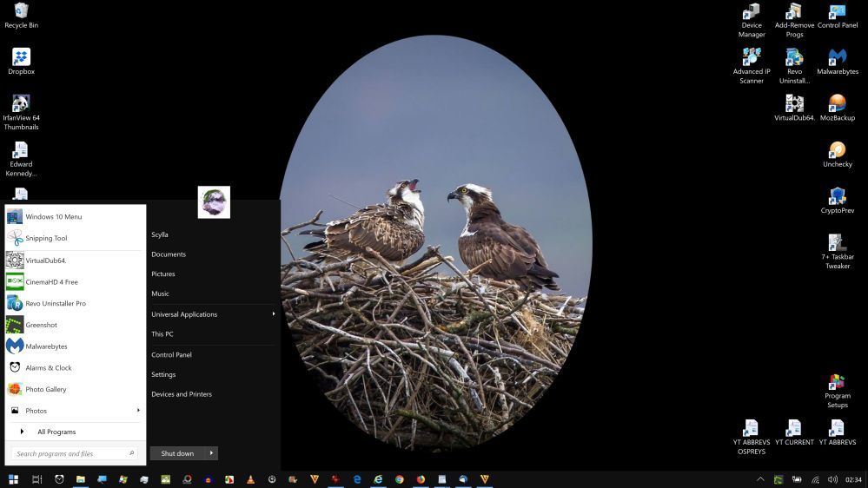
Task: Launch VLC media player from taskbar
Action: tap(250, 479)
